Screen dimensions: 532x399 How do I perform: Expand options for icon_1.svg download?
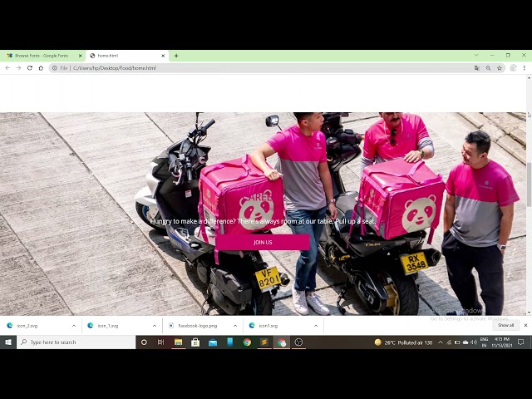tap(155, 326)
